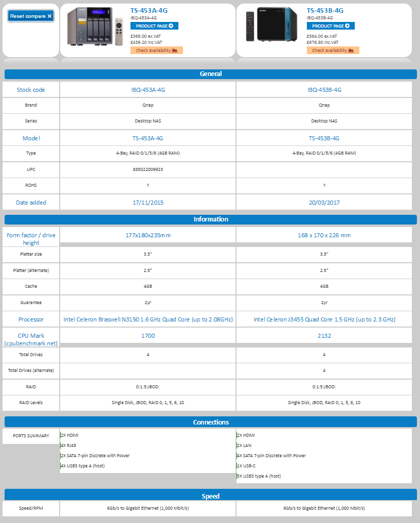
Task: Click the Model row label
Action: click(x=31, y=138)
